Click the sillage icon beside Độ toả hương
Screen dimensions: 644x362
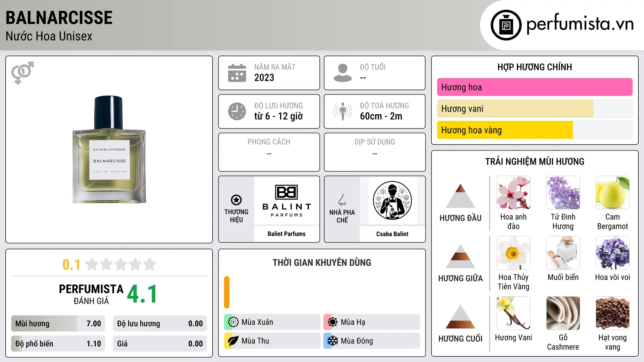(x=343, y=111)
